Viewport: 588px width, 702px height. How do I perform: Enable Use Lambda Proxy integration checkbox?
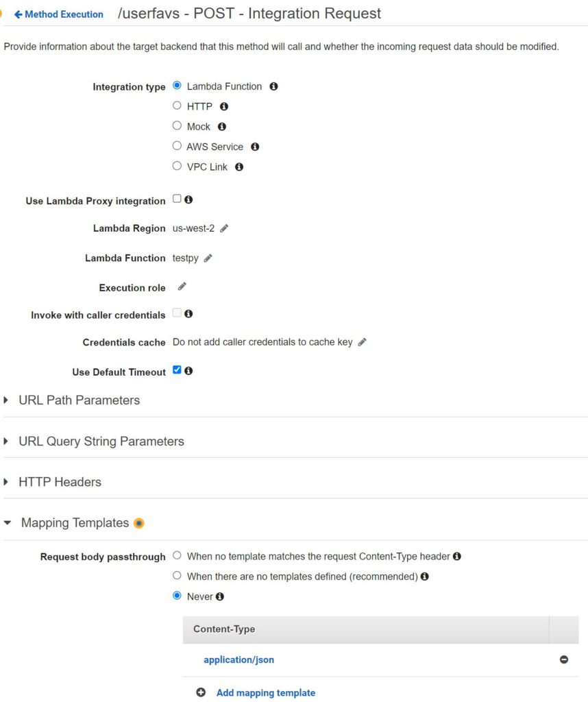tap(177, 199)
